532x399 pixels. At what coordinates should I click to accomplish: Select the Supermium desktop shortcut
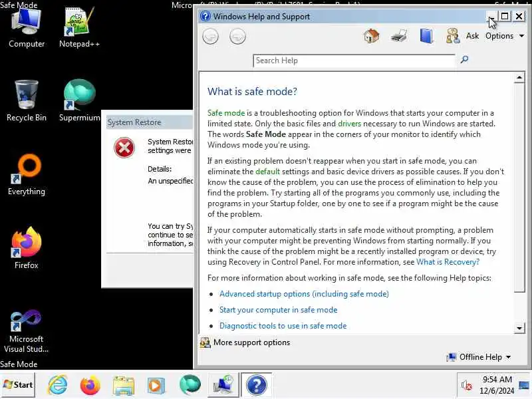[x=79, y=101]
